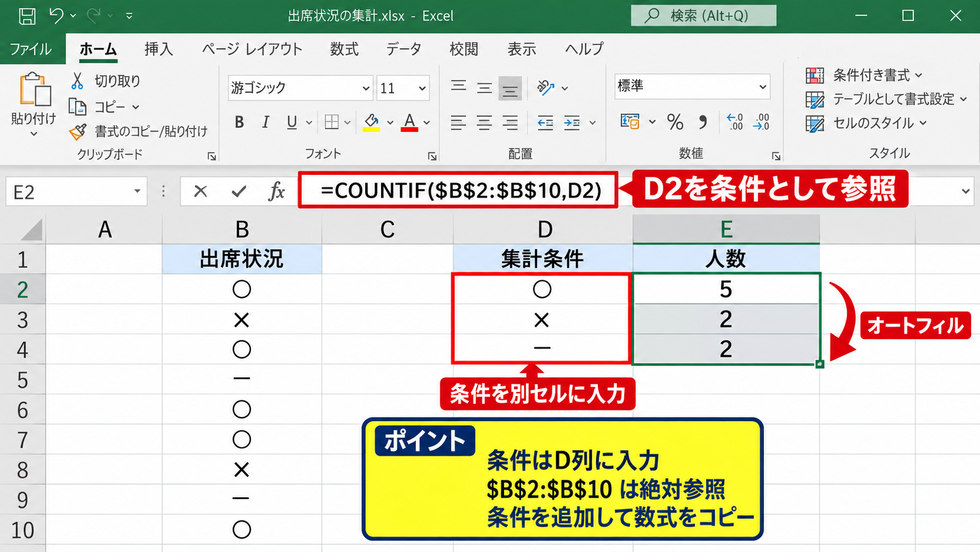
Task: Toggle Bold formatting
Action: pyautogui.click(x=239, y=122)
